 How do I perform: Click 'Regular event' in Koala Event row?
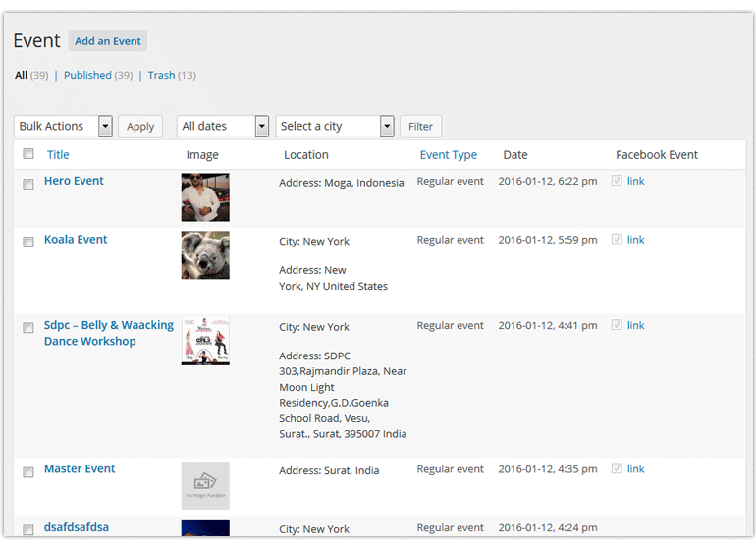tap(451, 240)
